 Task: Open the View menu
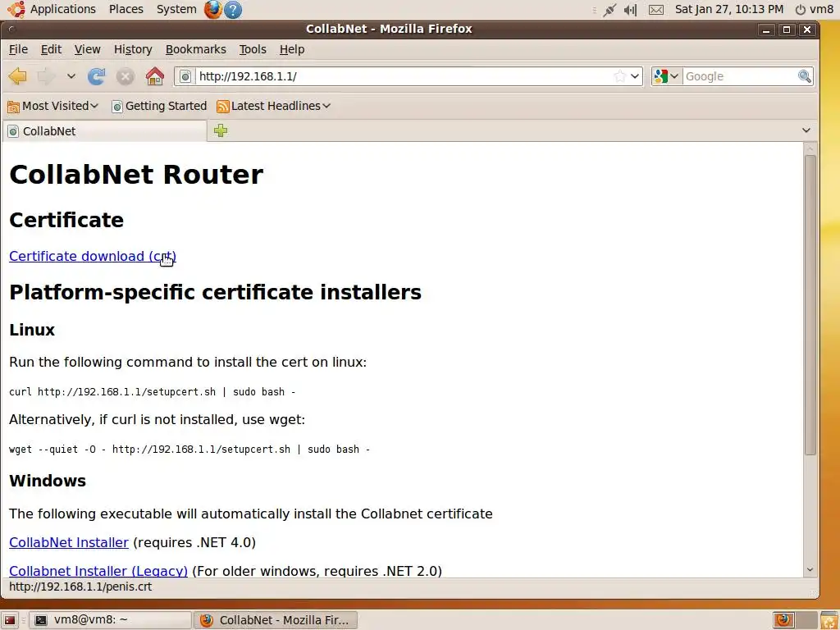click(87, 49)
